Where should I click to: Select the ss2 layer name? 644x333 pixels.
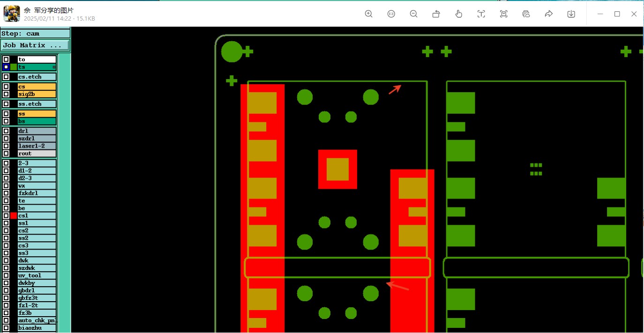(37, 238)
